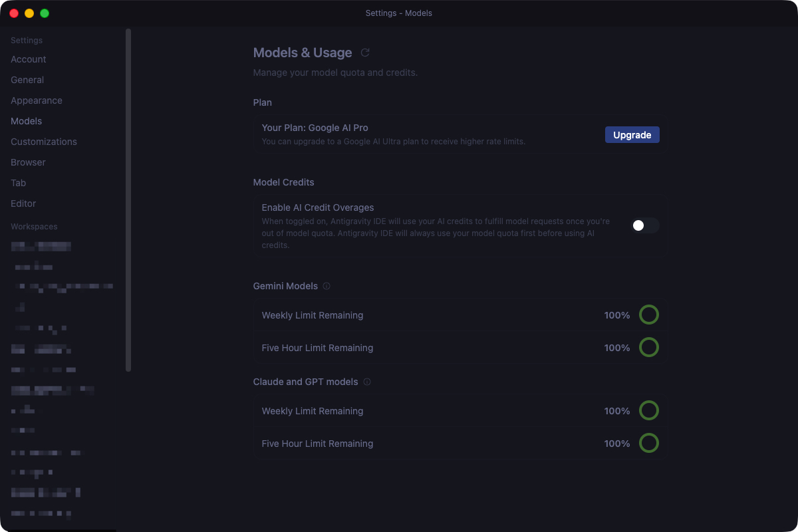The height and width of the screenshot is (532, 798).
Task: Click the Google AI Ultra upgrade description text
Action: tap(394, 142)
